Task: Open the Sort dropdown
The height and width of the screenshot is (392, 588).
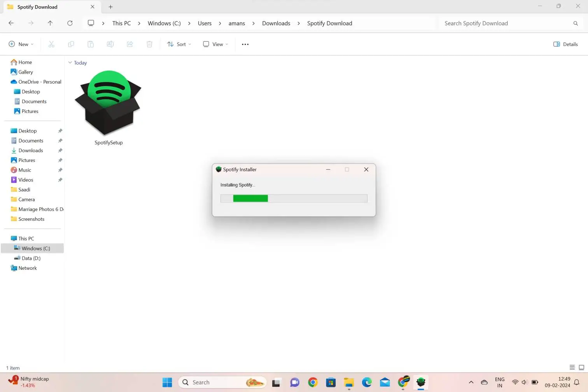Action: point(178,44)
